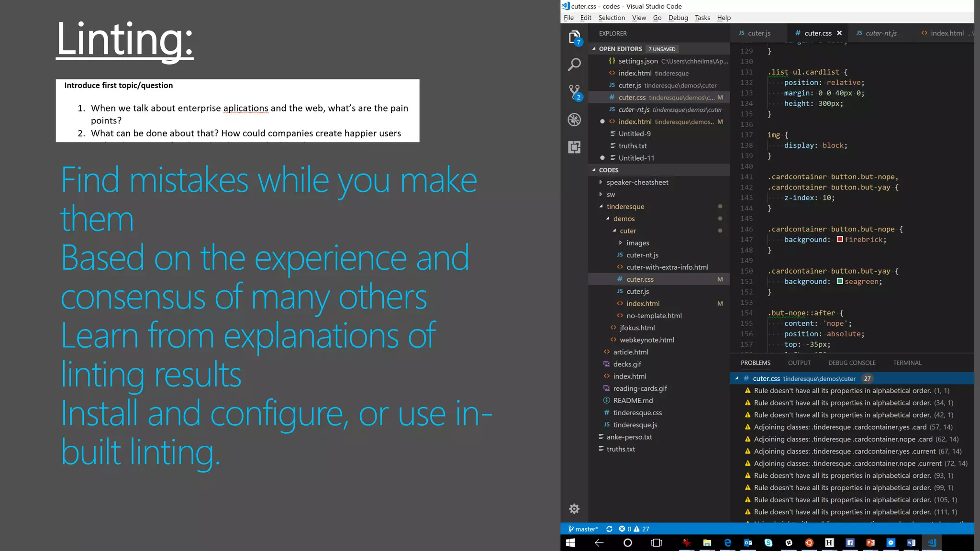Open the Edit menu
Viewport: 980px width, 551px height.
click(x=586, y=18)
